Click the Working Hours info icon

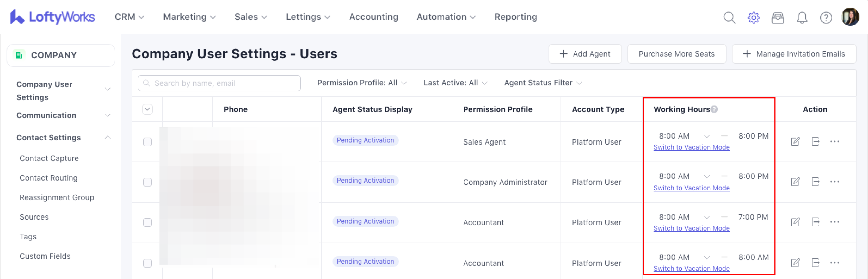(714, 109)
